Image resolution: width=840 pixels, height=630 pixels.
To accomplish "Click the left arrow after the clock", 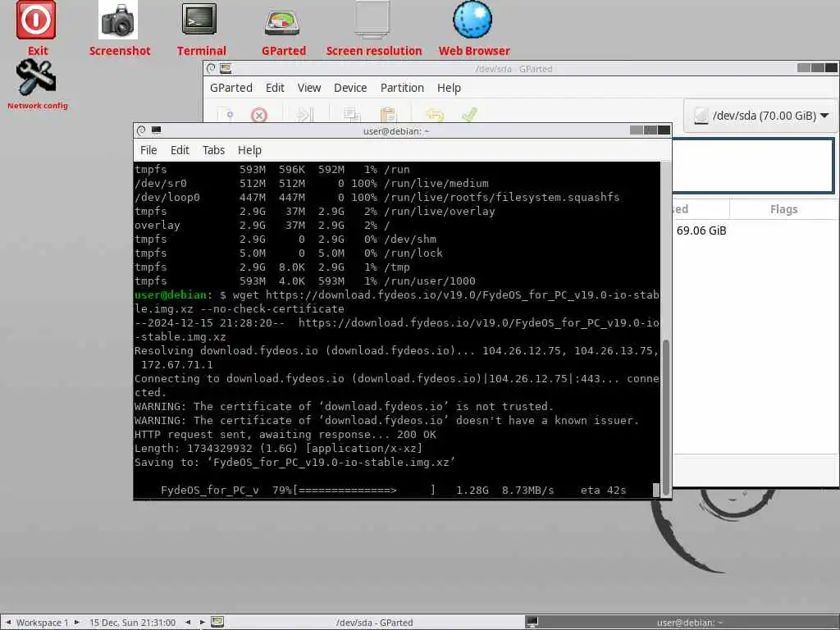I will pos(188,622).
